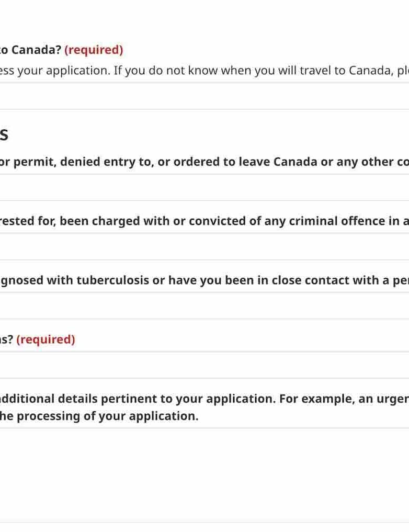Click red '(required)' next to 'to Canada?'
Image resolution: width=409 pixels, height=532 pixels.
pos(94,50)
